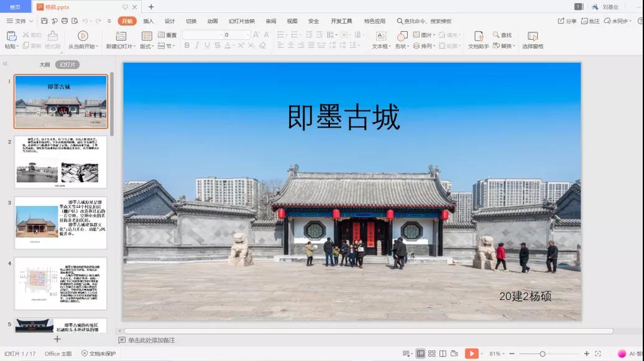This screenshot has height=361, width=644.
Task: Open the Insert (插入) ribbon tab
Action: point(148,21)
